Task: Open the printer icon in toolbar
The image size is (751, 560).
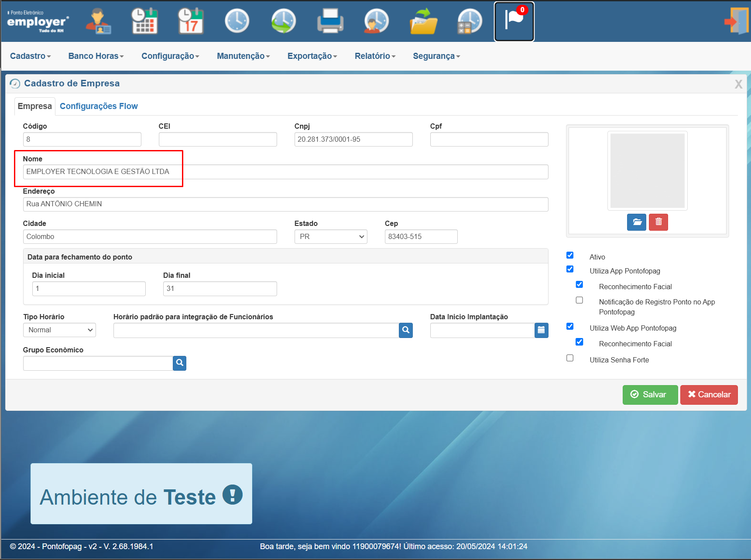Action: pos(330,21)
